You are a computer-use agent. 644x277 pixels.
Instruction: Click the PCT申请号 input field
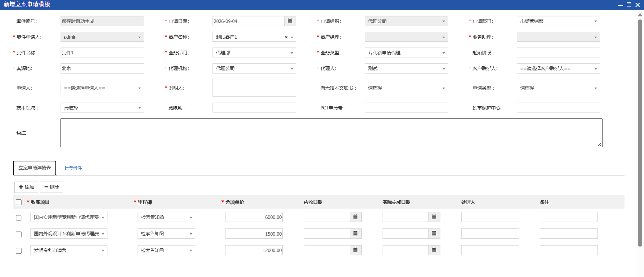406,108
